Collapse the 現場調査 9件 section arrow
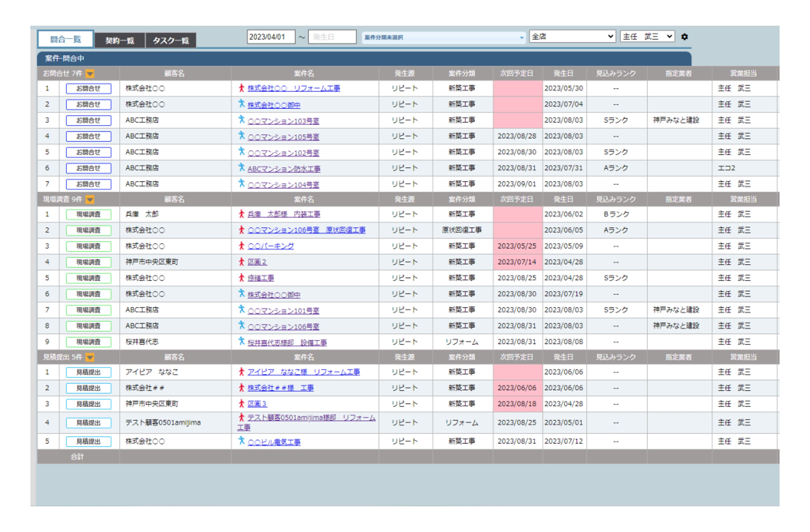Screen dimensions: 810x532 tap(90, 199)
